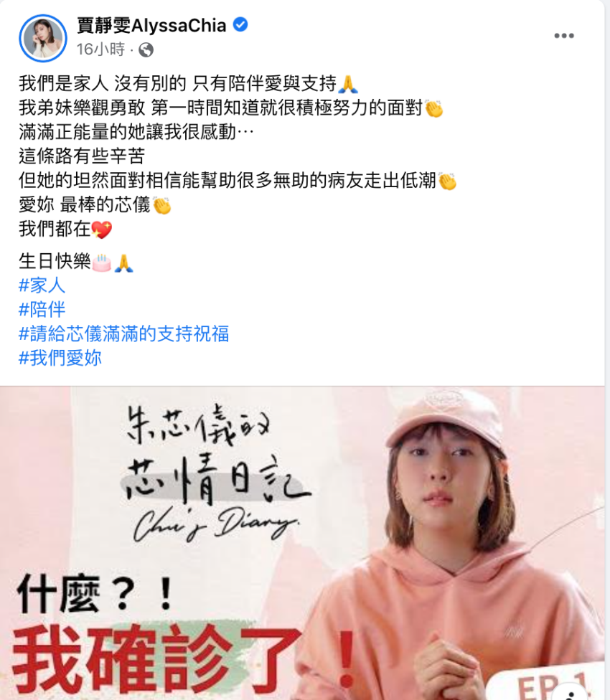
Task: Open the 賈靜雯AlyssaChia page name link
Action: 151,25
